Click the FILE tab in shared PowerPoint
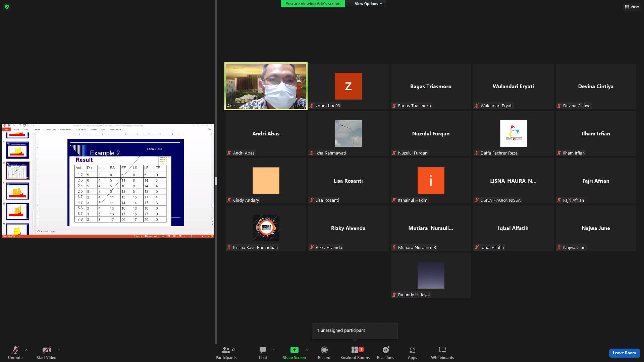 7,129
